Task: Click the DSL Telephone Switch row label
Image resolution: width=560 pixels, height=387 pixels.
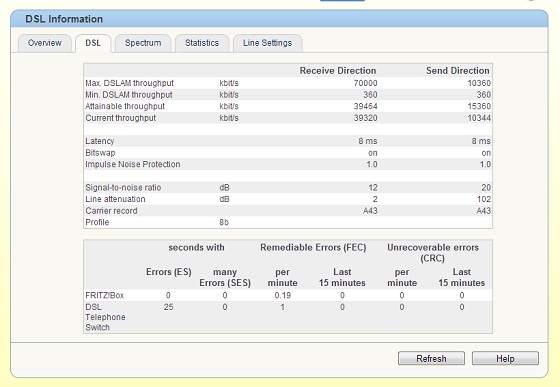Action: (105, 317)
